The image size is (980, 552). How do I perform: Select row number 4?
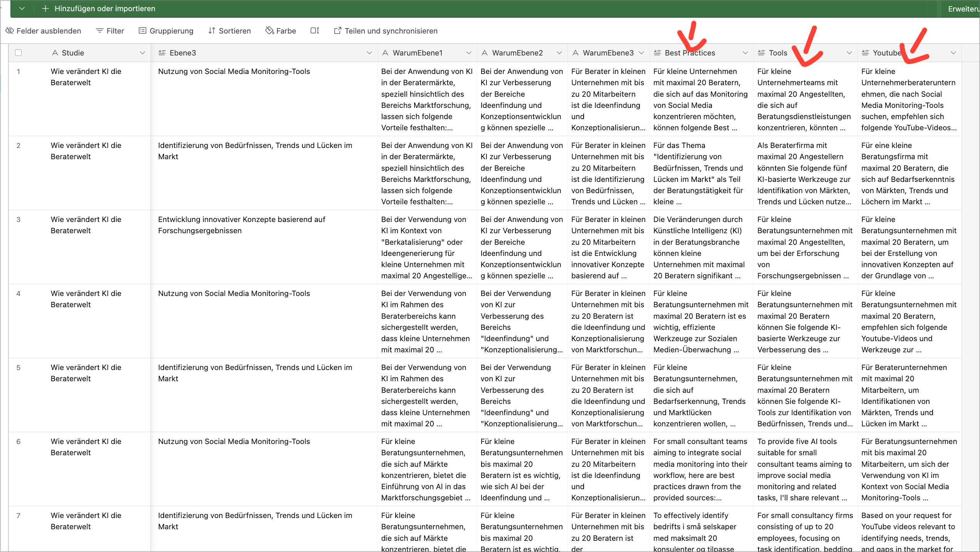(18, 293)
